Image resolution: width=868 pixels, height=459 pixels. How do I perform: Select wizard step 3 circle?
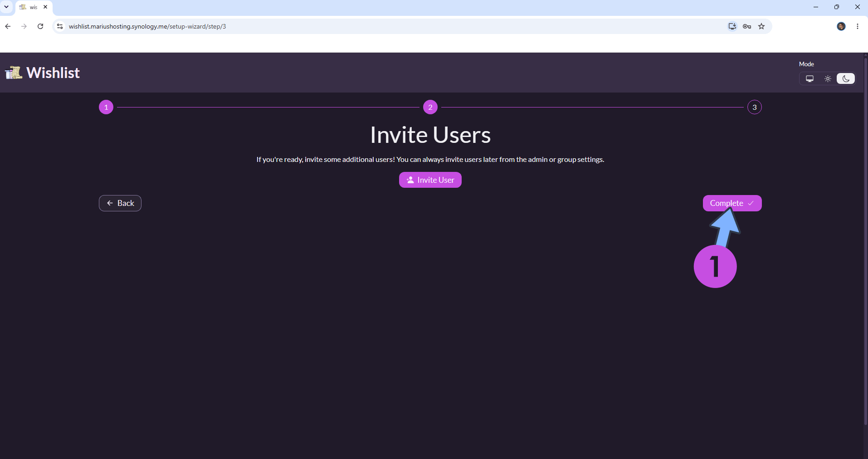(x=755, y=107)
